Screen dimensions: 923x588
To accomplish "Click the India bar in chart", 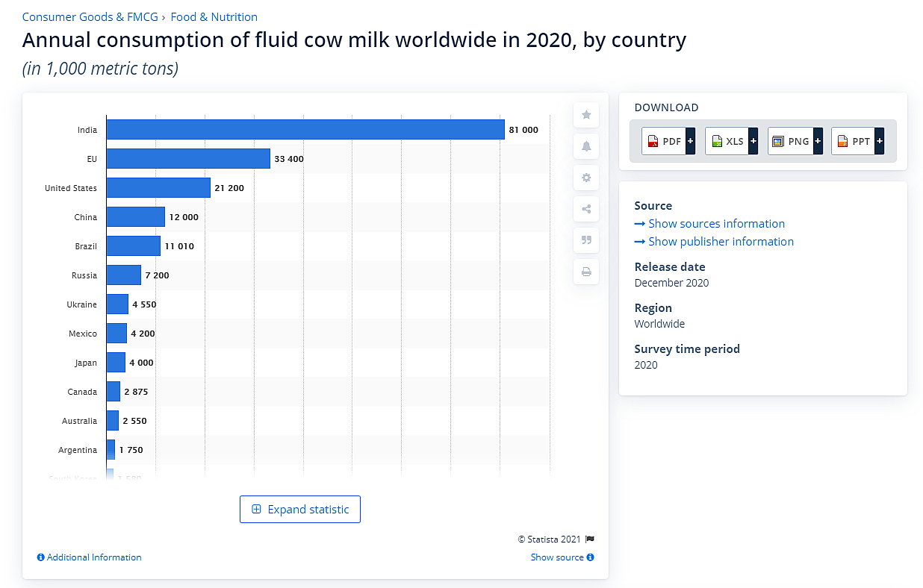I will 305,130.
